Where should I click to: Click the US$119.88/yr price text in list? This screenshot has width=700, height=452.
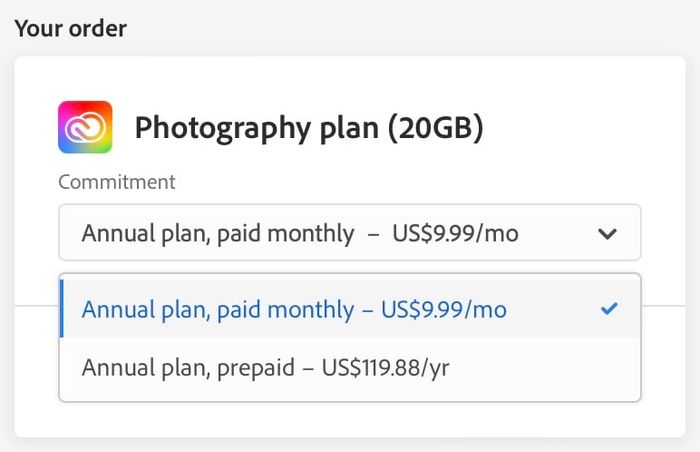(x=385, y=368)
